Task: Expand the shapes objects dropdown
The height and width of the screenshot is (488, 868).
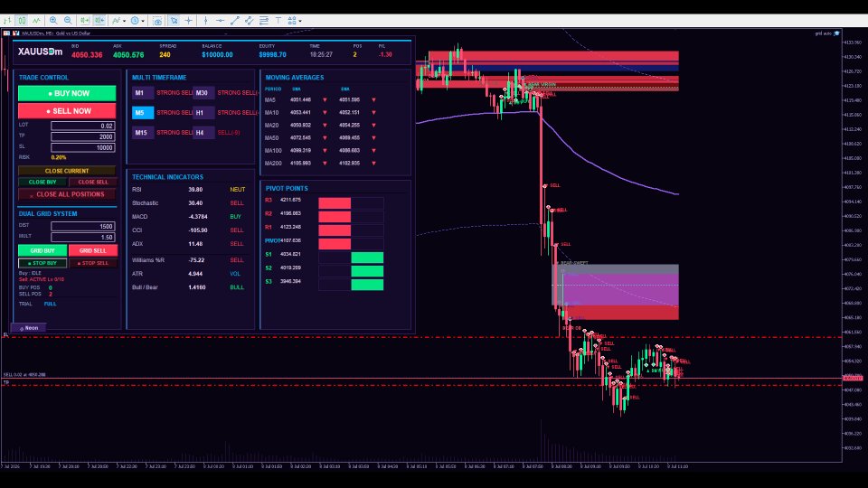Action: tap(300, 21)
